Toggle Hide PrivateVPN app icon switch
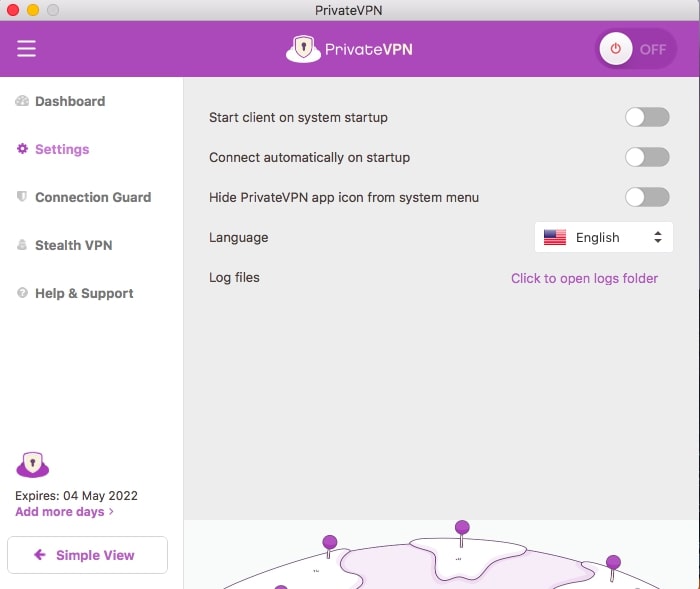 (x=647, y=197)
